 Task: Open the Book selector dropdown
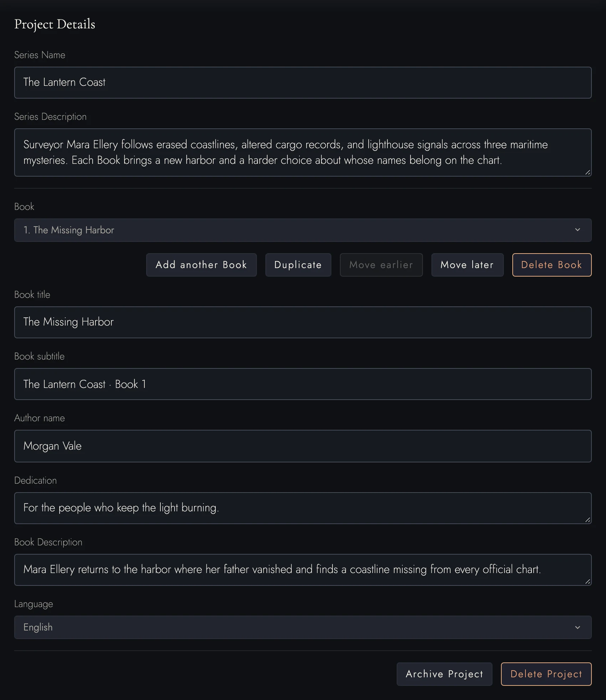(303, 230)
